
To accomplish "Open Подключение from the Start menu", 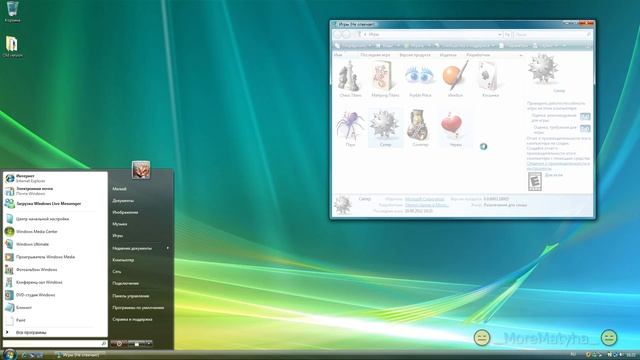I will click(x=125, y=283).
